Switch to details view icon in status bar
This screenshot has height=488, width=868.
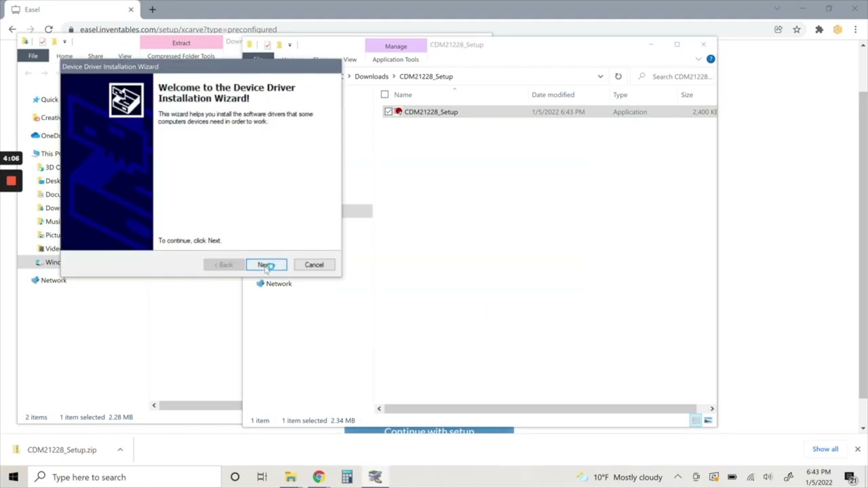696,420
